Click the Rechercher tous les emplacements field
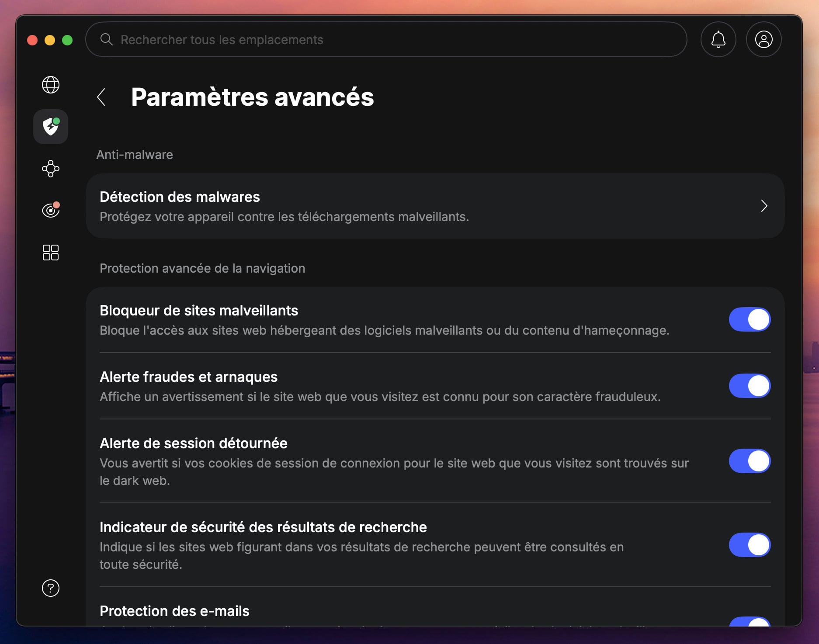 (386, 39)
